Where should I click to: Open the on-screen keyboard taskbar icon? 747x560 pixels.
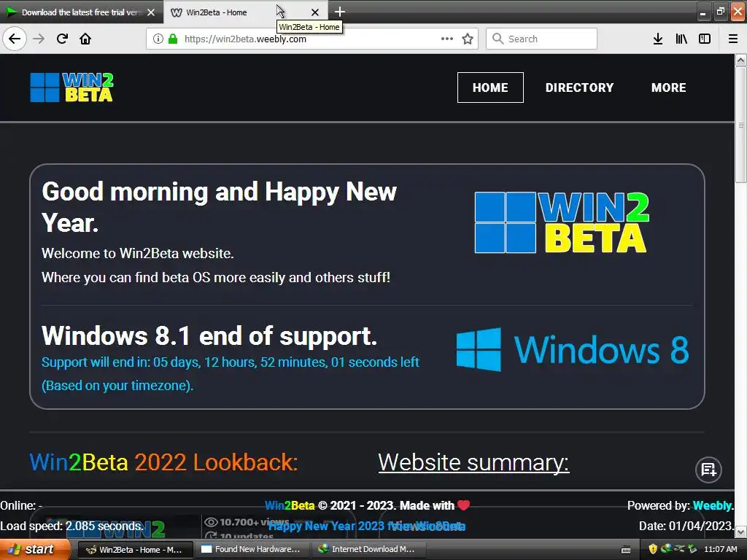pyautogui.click(x=626, y=550)
